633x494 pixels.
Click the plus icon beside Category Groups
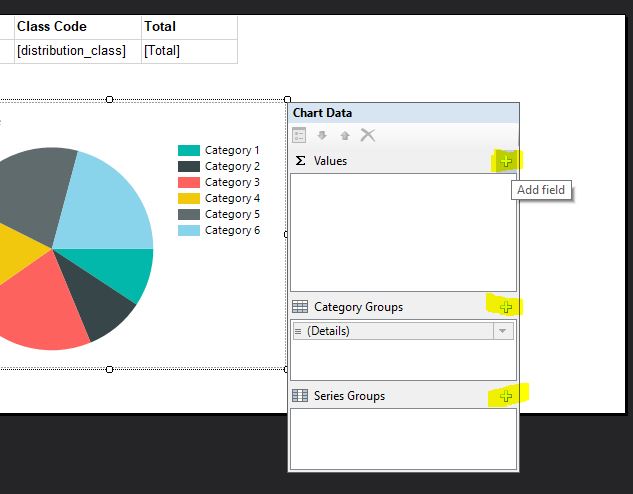click(x=506, y=307)
